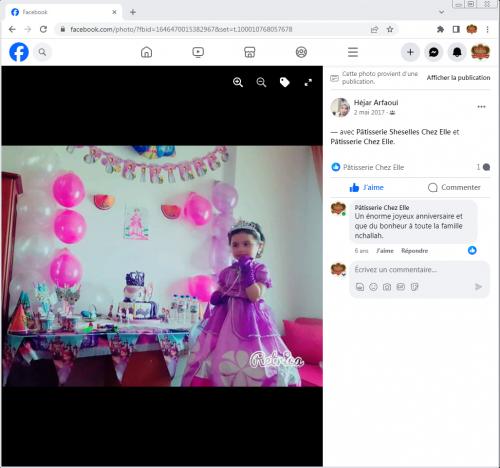This screenshot has width=500, height=468.
Task: Attach a photo to the comment
Action: [387, 287]
